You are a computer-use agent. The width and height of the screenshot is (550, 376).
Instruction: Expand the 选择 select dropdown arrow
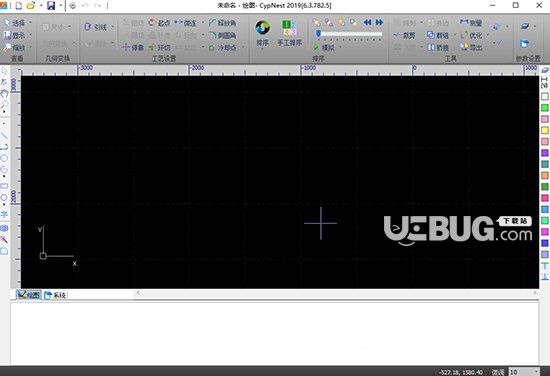31,23
